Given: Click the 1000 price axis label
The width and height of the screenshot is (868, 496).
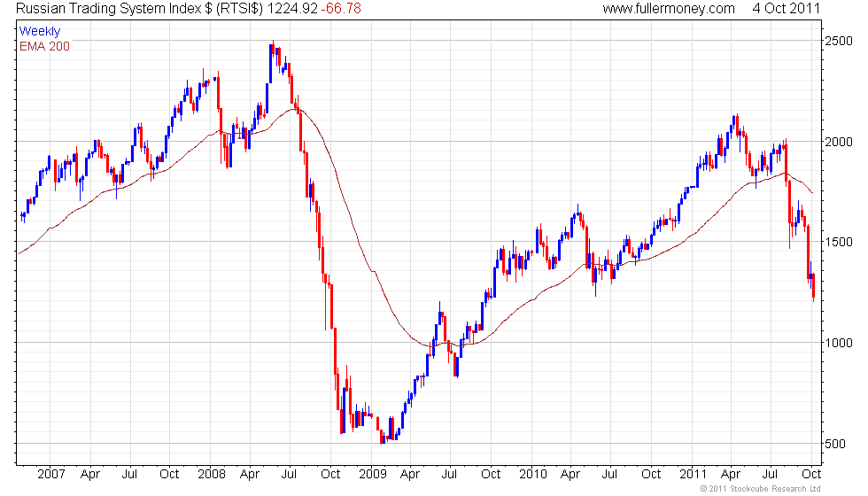Looking at the screenshot, I should tap(839, 343).
